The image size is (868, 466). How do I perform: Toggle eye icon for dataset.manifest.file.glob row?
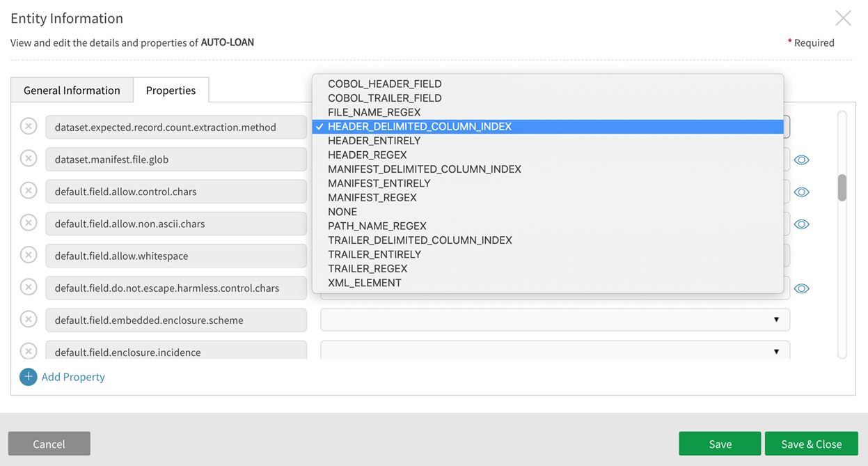point(802,160)
